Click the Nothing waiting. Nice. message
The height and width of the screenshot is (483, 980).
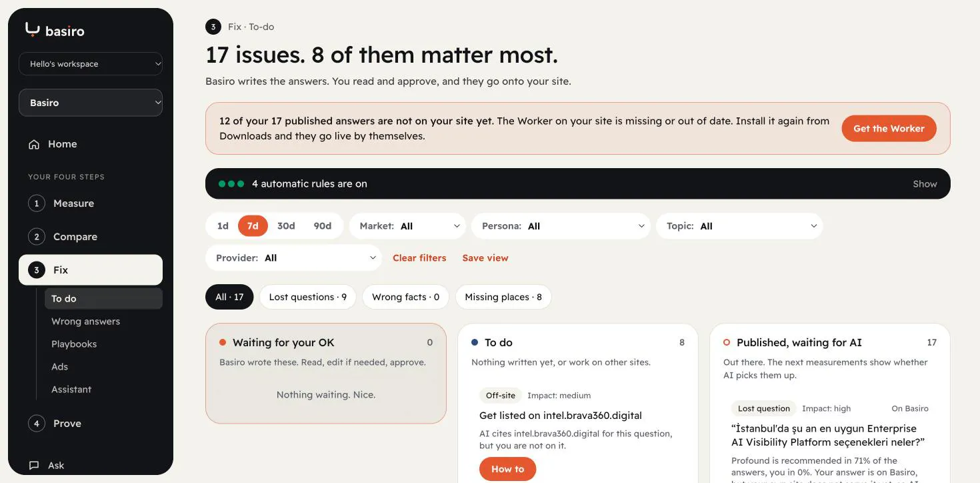click(x=326, y=395)
